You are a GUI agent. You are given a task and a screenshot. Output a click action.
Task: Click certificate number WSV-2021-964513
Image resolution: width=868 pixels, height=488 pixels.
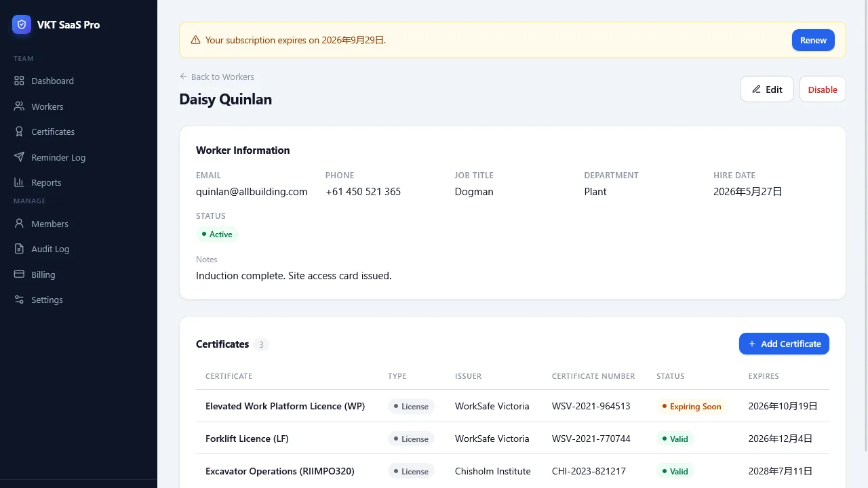pos(591,406)
